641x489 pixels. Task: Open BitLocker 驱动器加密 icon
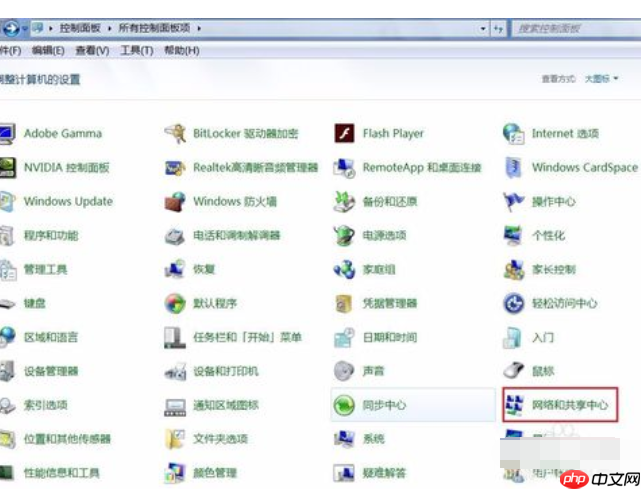(x=175, y=134)
